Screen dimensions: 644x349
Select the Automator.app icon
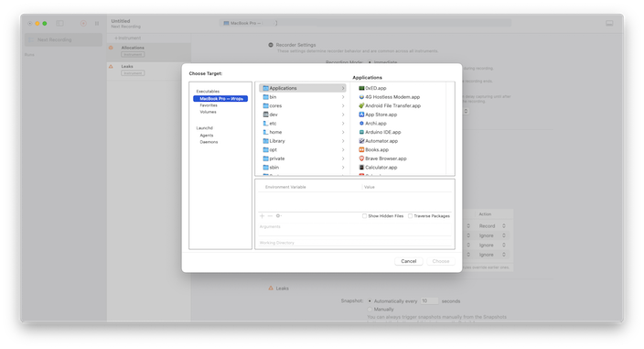coord(361,141)
